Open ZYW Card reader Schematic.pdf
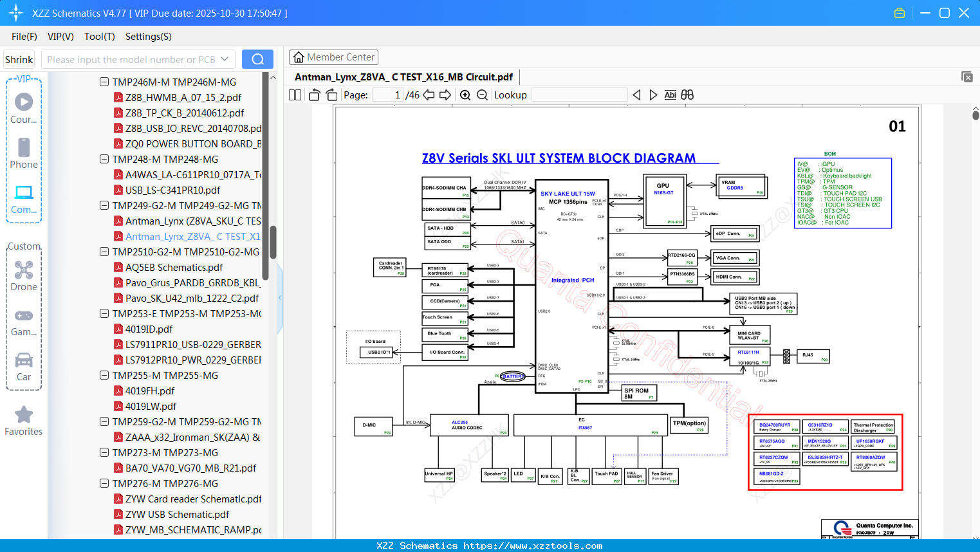The image size is (980, 552). 193,499
